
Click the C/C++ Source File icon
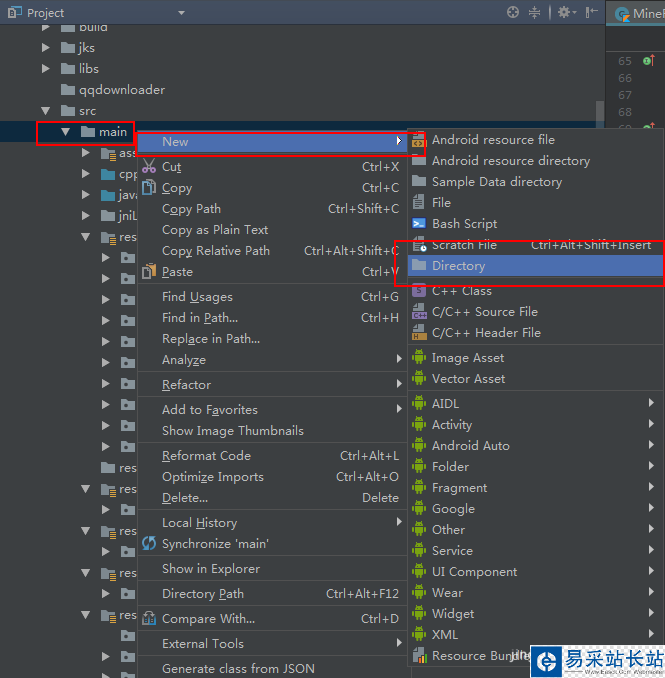pyautogui.click(x=419, y=312)
